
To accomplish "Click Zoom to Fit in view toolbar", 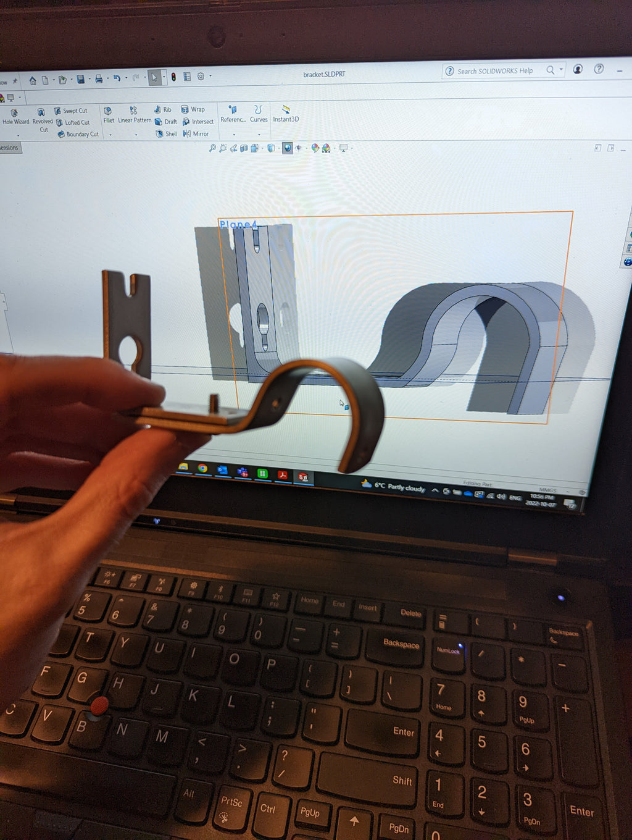I will click(x=212, y=148).
